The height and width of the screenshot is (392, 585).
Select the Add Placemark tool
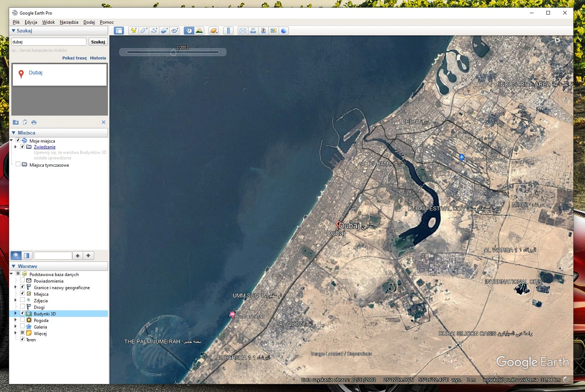click(133, 31)
